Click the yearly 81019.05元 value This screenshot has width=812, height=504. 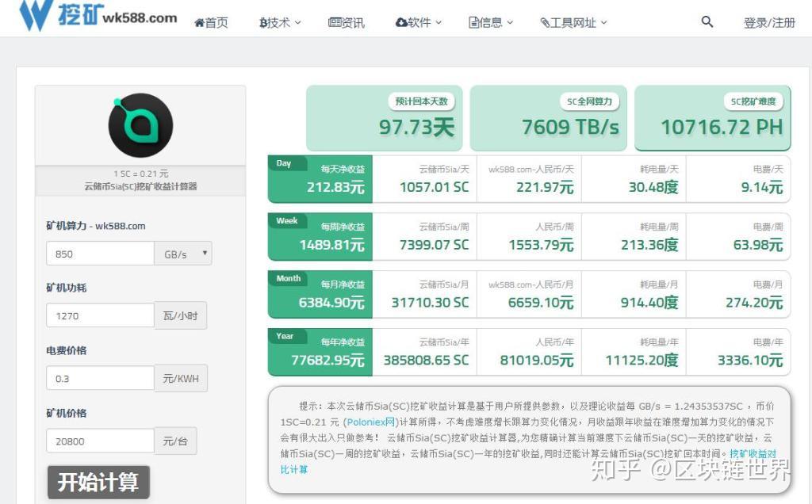[x=537, y=360]
